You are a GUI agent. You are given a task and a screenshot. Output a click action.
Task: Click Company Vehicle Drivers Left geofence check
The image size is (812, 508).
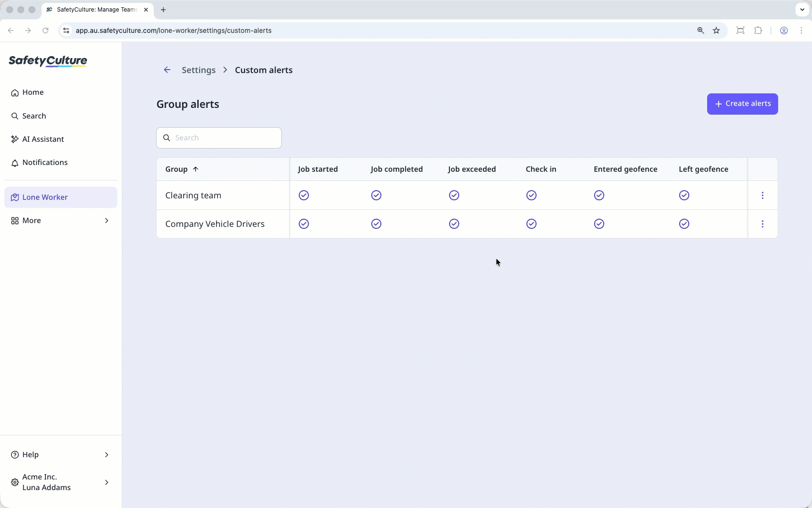tap(684, 224)
